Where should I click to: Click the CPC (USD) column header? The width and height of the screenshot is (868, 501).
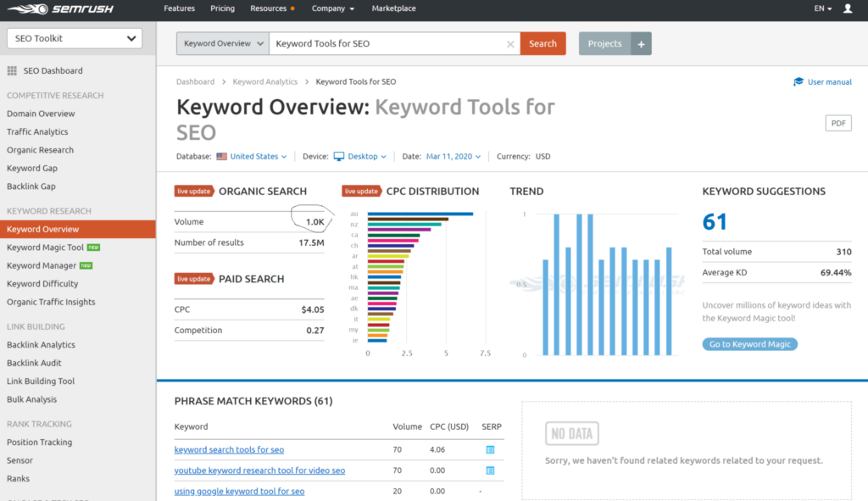point(449,426)
